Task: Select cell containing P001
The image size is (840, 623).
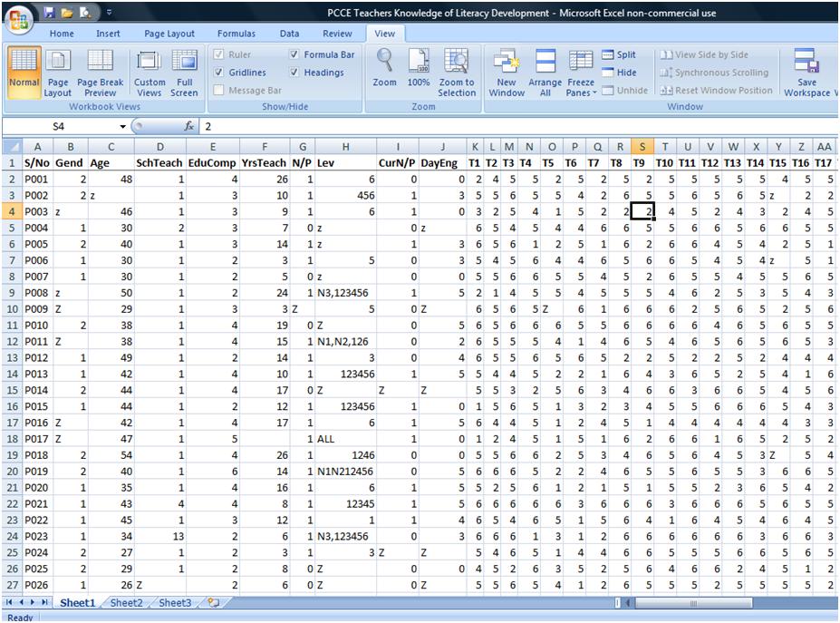Action: (x=38, y=179)
